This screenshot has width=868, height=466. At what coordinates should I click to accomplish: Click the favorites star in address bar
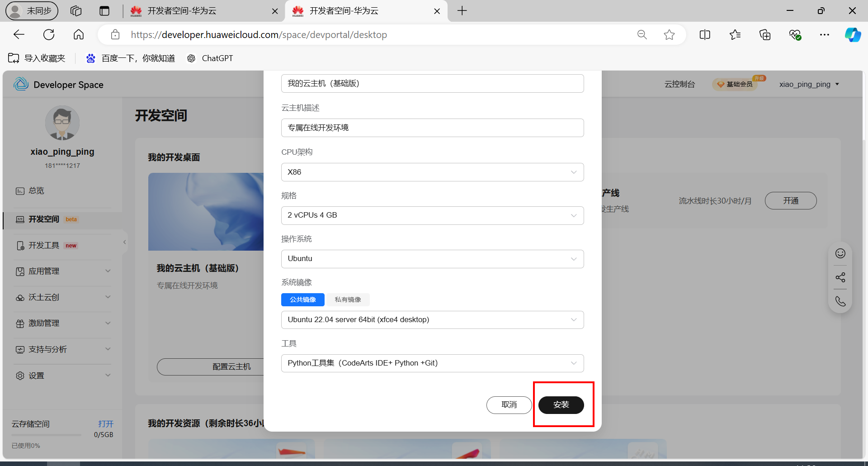[x=669, y=34]
